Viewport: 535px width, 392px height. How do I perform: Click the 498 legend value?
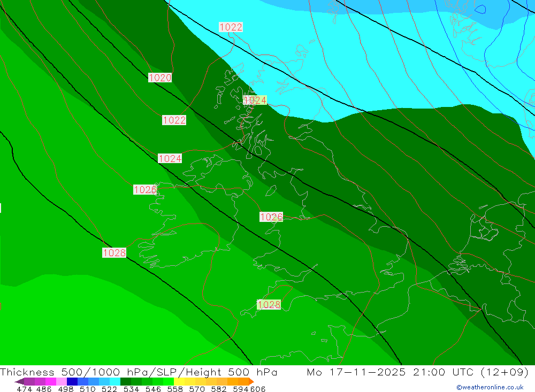click(x=65, y=389)
